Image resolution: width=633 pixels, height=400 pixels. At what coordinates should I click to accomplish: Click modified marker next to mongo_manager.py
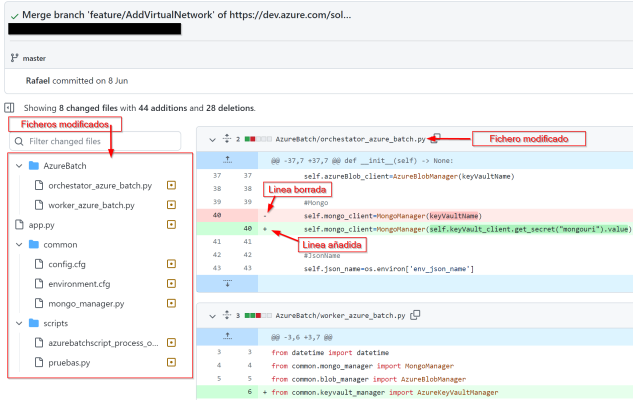click(172, 303)
